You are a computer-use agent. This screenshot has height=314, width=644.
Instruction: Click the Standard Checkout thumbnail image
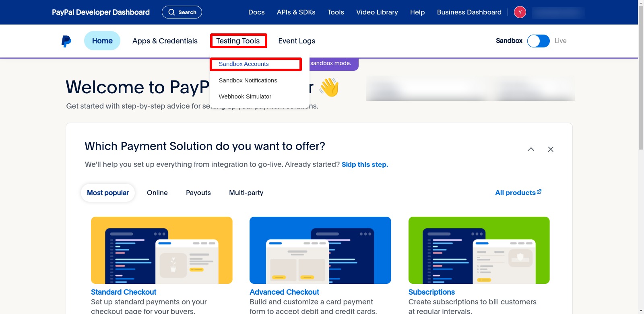(162, 250)
